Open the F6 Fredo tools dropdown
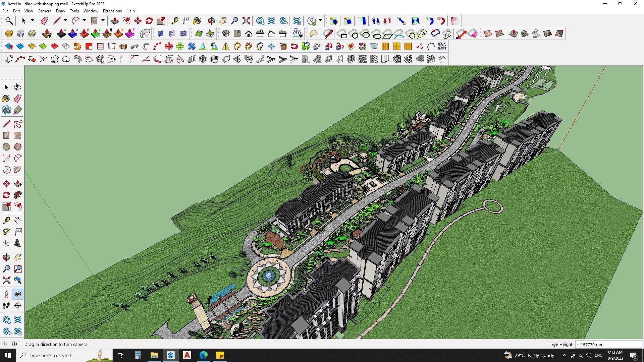 [298, 34]
